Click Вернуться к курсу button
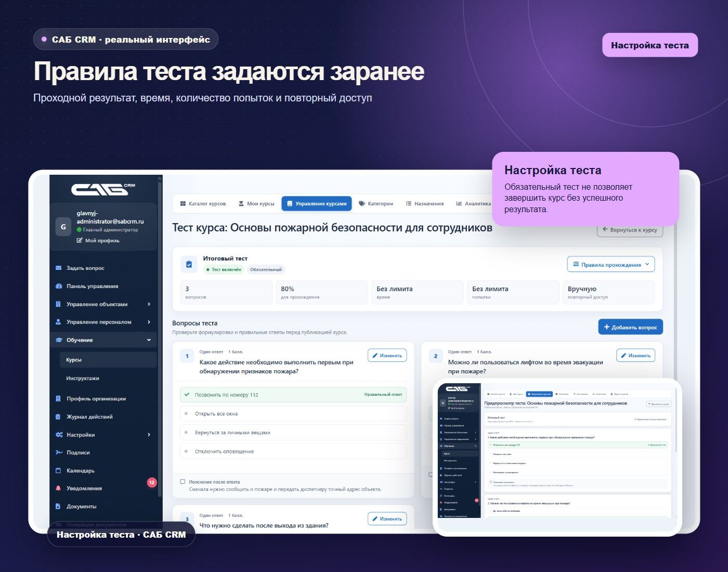This screenshot has width=728, height=572. tap(630, 230)
